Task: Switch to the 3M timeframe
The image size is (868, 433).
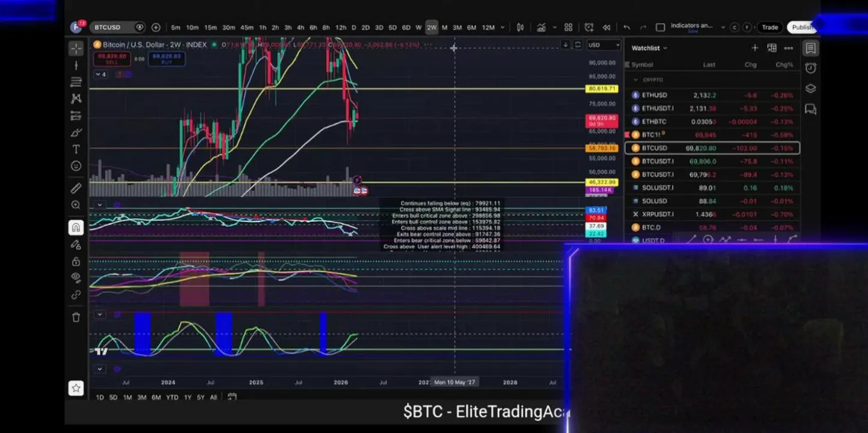Action: pos(457,27)
